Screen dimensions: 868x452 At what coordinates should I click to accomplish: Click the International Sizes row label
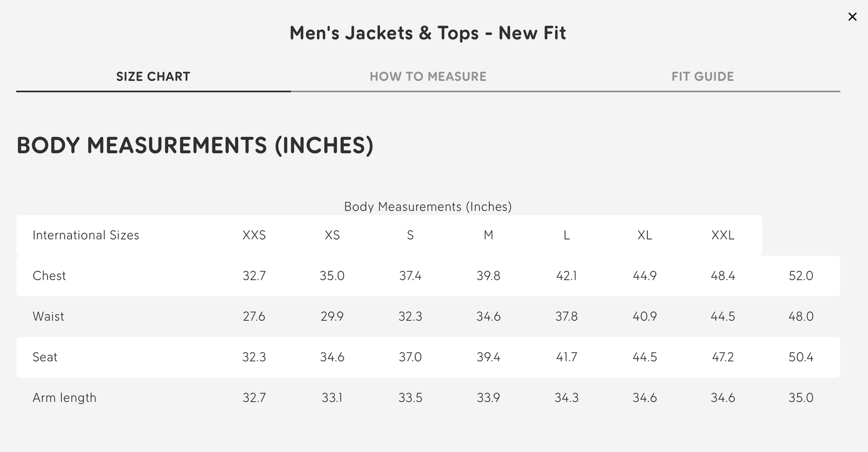[x=86, y=235]
